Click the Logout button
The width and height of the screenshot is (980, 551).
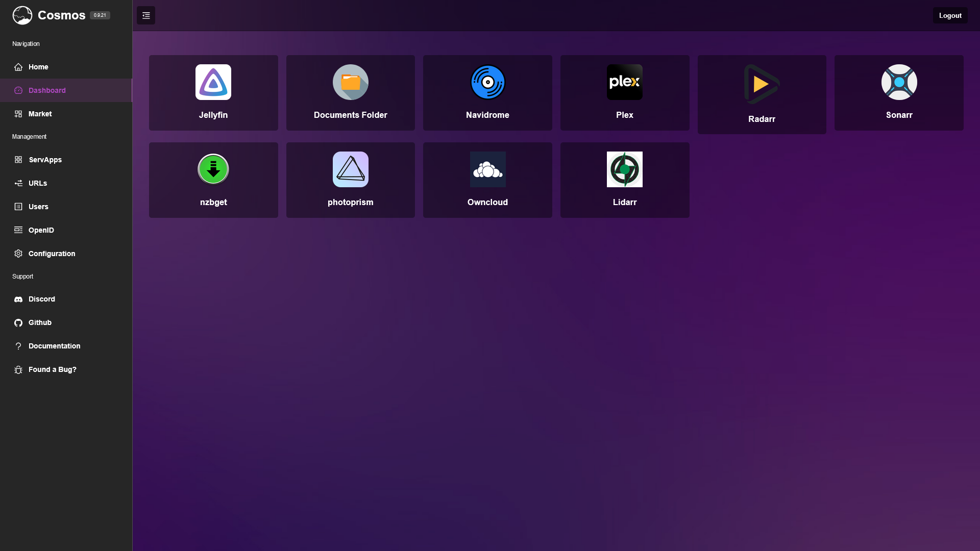[950, 15]
